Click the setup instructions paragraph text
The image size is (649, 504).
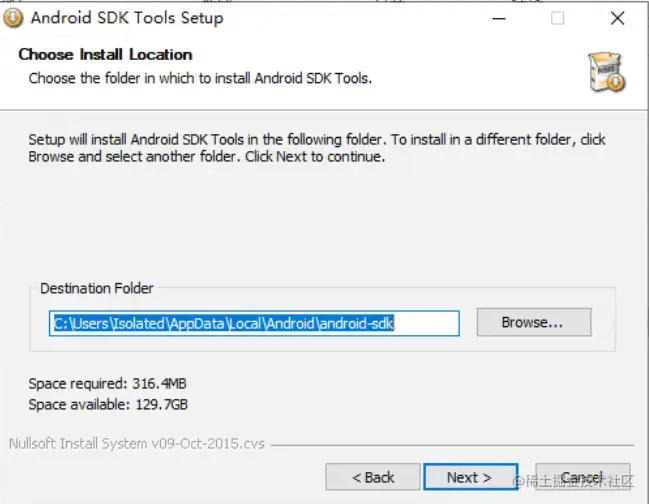[316, 148]
